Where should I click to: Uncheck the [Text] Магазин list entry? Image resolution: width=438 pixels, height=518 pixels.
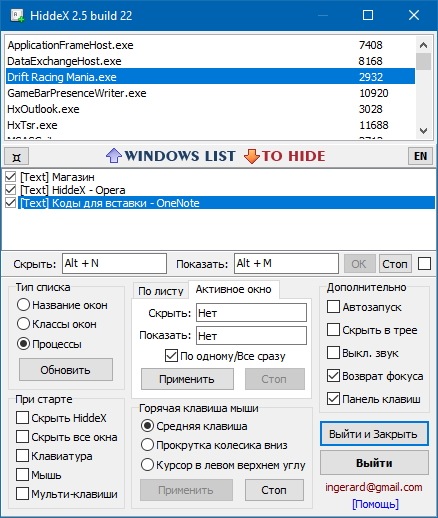(11, 177)
